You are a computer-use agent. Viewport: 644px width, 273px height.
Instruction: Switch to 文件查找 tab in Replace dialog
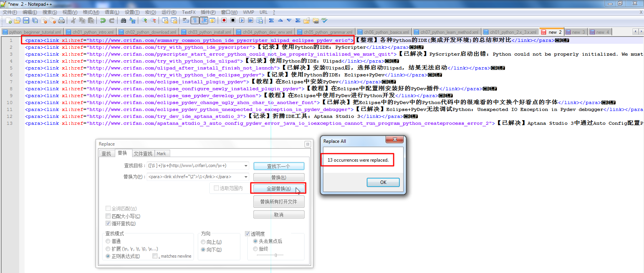(x=143, y=154)
